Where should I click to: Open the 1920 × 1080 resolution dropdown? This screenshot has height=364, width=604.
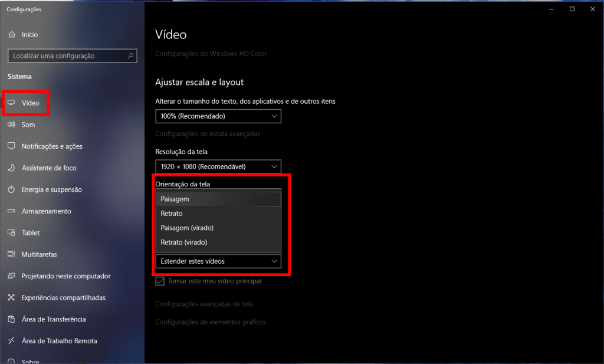pos(218,167)
